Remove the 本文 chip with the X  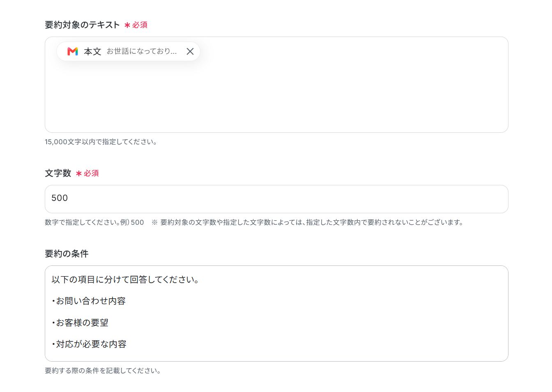[x=190, y=51]
